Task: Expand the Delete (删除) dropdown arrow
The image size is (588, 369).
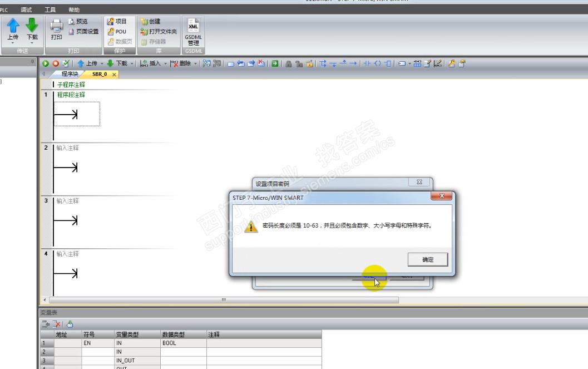Action: [195, 64]
